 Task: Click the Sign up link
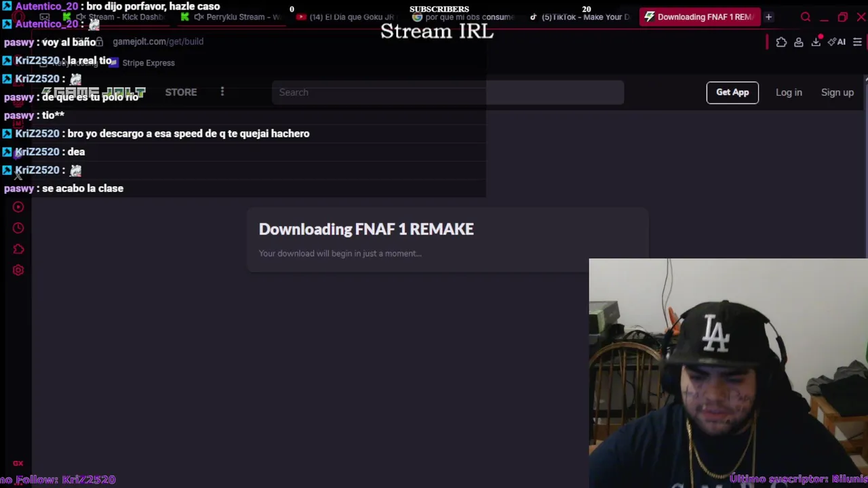pyautogui.click(x=837, y=92)
